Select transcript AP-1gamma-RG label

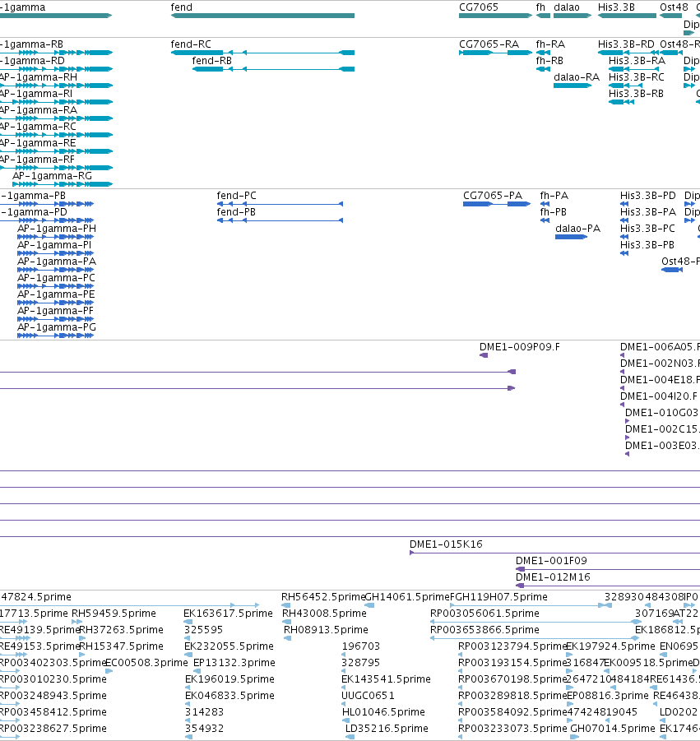click(53, 176)
